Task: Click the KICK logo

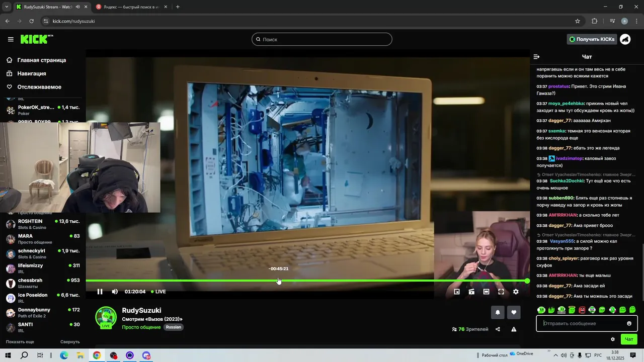Action: tap(36, 39)
